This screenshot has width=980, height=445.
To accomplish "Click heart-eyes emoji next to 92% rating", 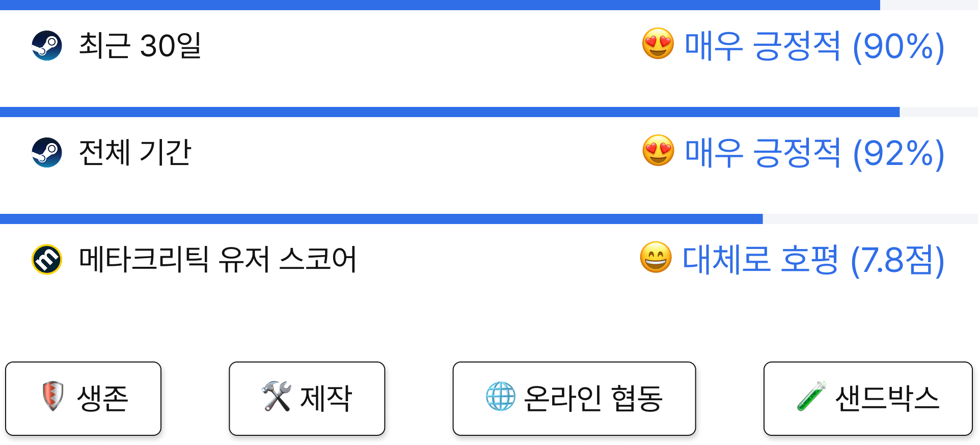I will [x=658, y=151].
